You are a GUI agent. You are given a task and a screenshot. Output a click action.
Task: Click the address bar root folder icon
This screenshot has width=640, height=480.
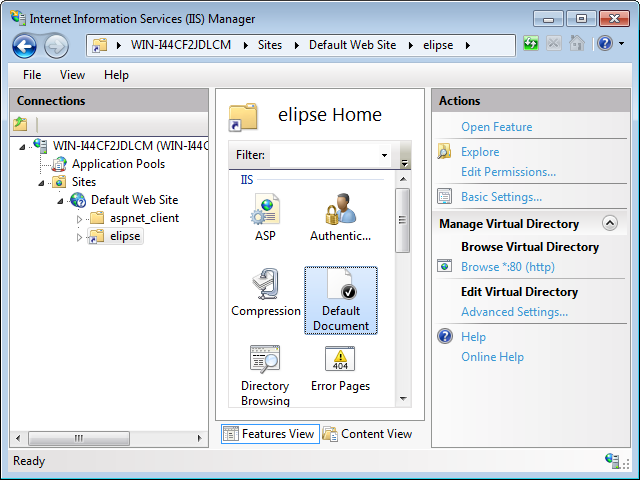[100, 45]
